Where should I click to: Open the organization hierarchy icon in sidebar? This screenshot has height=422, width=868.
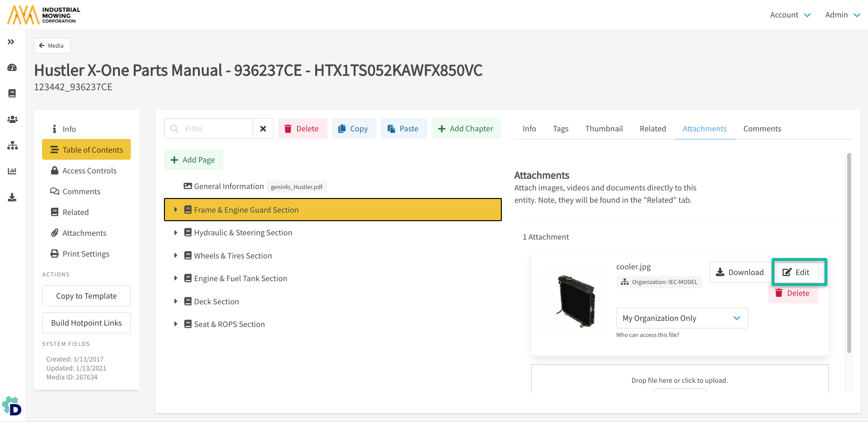point(12,146)
